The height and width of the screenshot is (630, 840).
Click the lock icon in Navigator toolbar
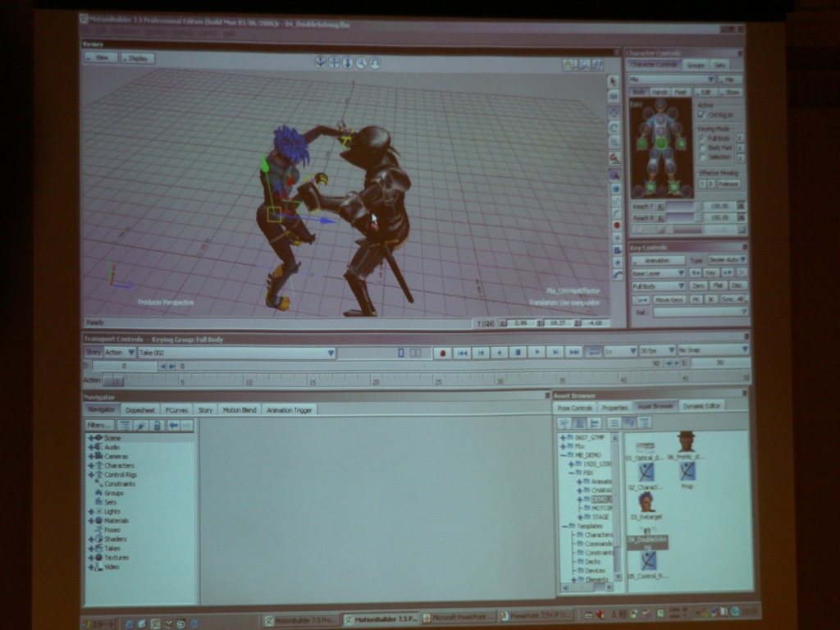click(157, 425)
